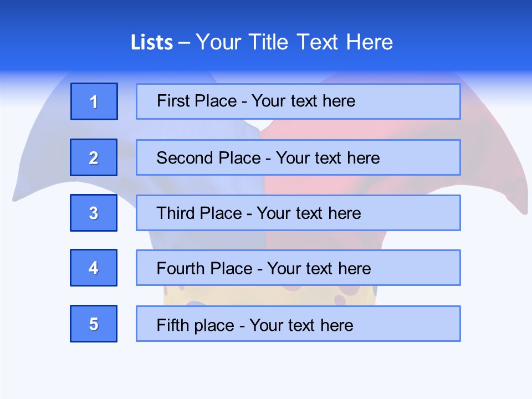Click the slide title text

pyautogui.click(x=262, y=42)
